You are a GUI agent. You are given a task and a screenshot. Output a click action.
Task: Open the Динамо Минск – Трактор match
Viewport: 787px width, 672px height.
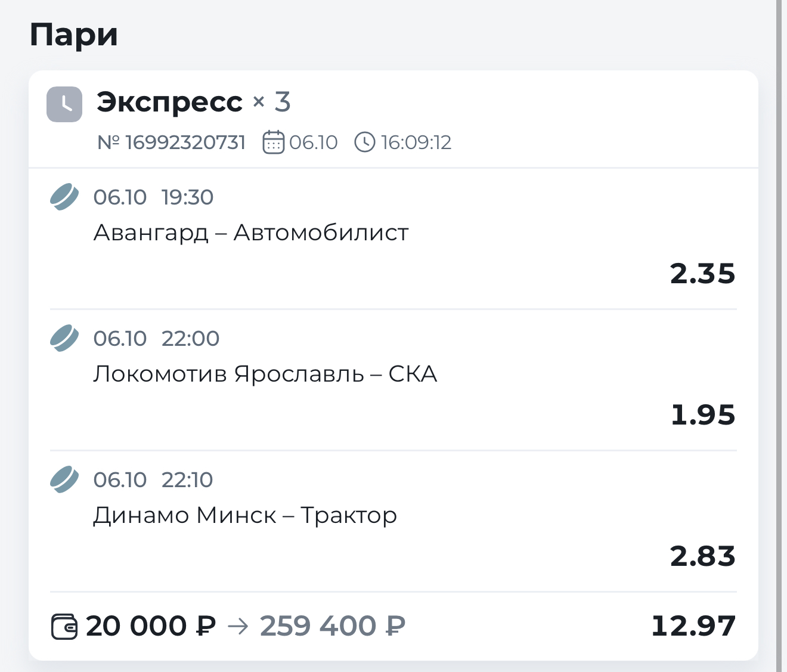click(x=245, y=515)
